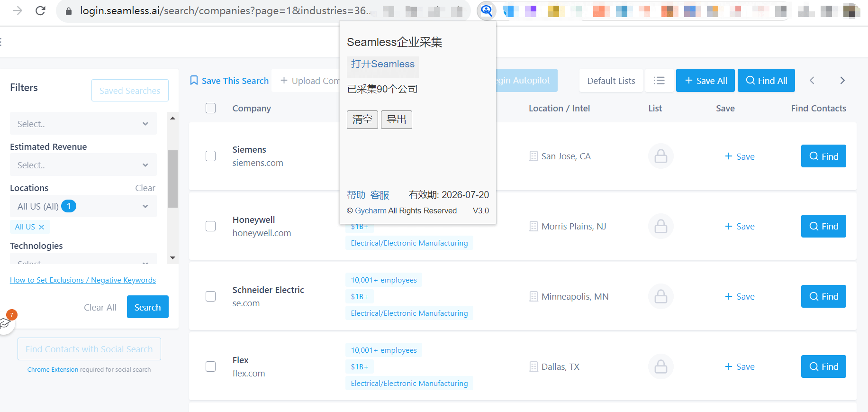
Task: Check the Honeywell row checkbox
Action: coord(211,226)
